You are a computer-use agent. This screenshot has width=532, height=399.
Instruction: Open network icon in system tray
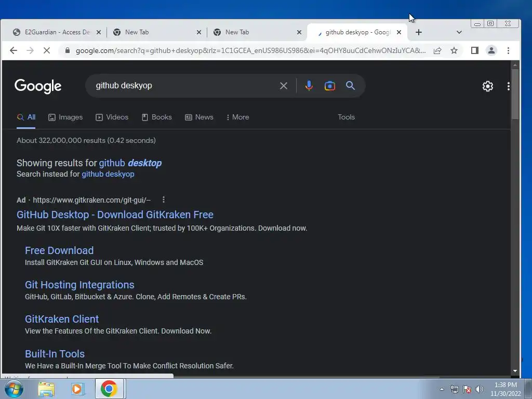(x=454, y=389)
